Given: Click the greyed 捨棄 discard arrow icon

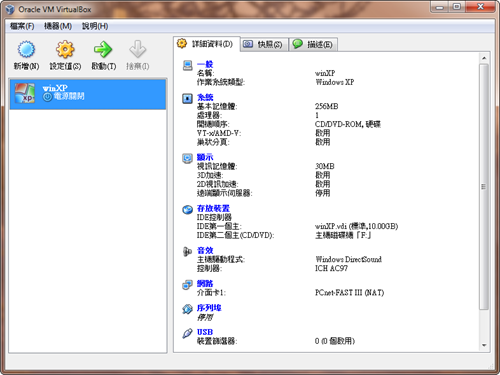Looking at the screenshot, I should coord(137,49).
